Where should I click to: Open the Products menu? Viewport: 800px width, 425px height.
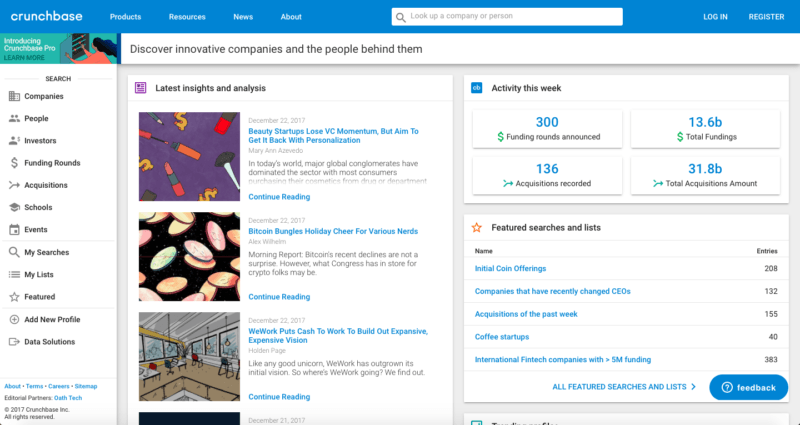[125, 17]
